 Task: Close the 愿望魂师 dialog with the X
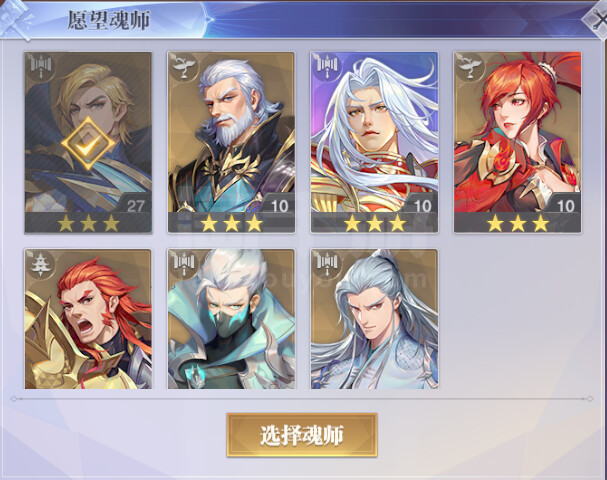pos(597,19)
